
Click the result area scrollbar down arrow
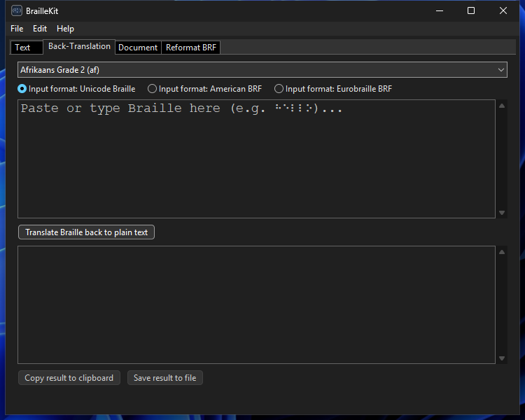(x=502, y=358)
